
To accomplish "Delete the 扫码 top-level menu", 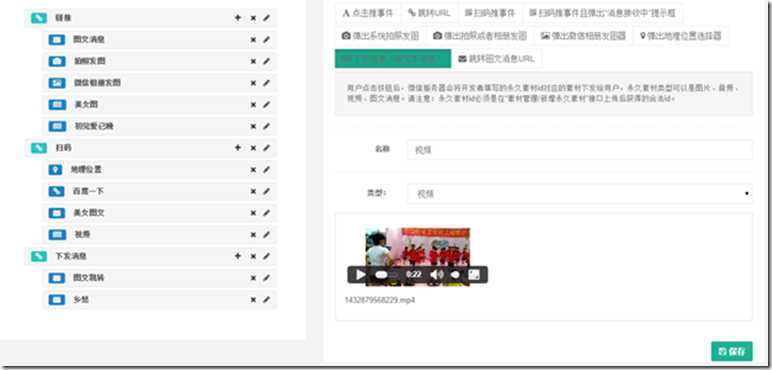I will pos(253,148).
